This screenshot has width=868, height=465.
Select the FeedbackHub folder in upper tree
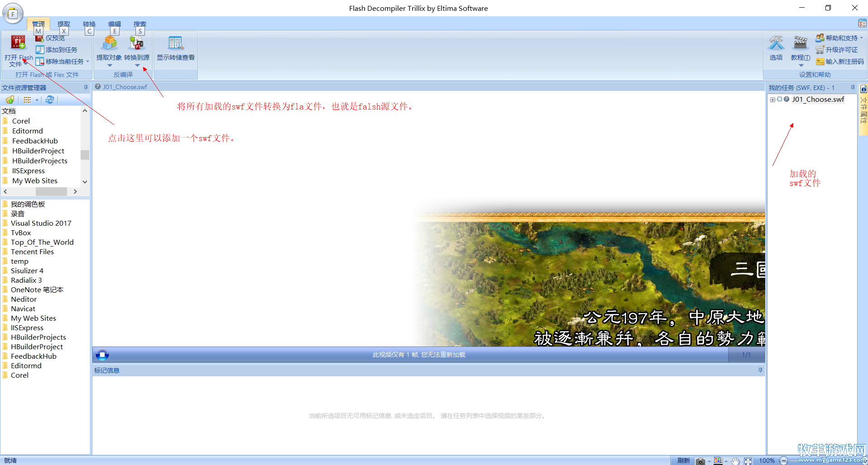pos(35,141)
